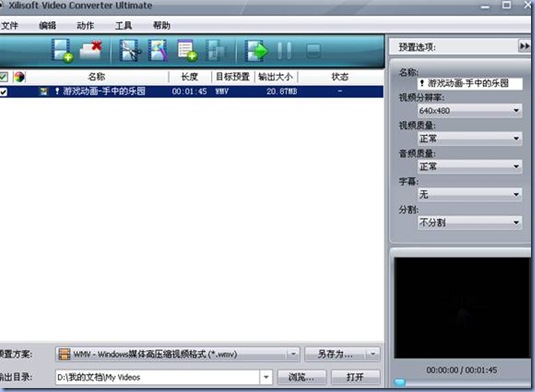Open the 字幕 dropdown showing 无
This screenshot has width=535, height=392.
[x=469, y=194]
